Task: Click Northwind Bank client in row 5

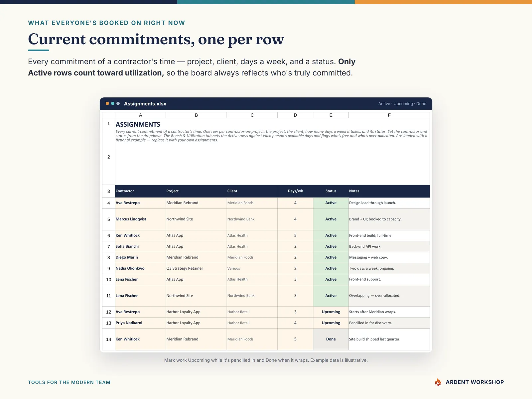Action: 252,219
